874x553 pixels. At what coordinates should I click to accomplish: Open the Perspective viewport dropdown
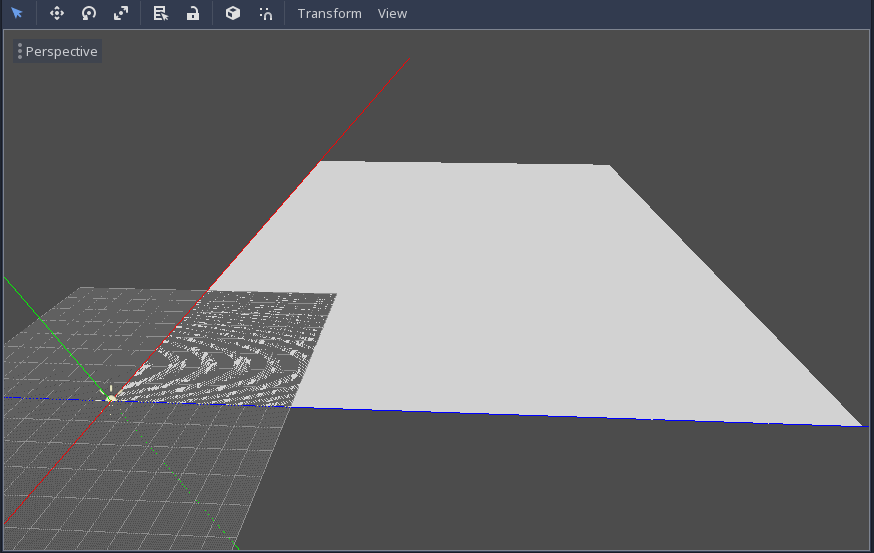tap(61, 51)
